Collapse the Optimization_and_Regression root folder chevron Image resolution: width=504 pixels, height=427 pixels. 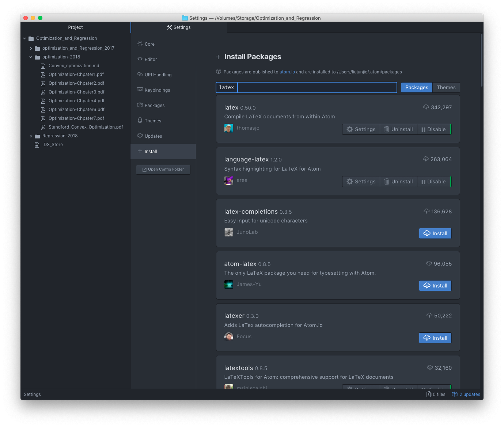pos(24,38)
